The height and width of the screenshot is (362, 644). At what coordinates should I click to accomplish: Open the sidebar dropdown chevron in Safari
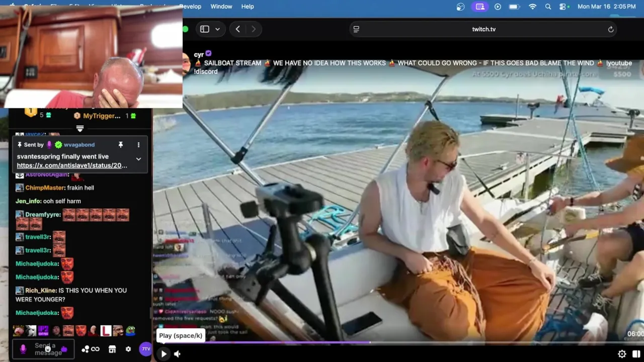tap(217, 29)
